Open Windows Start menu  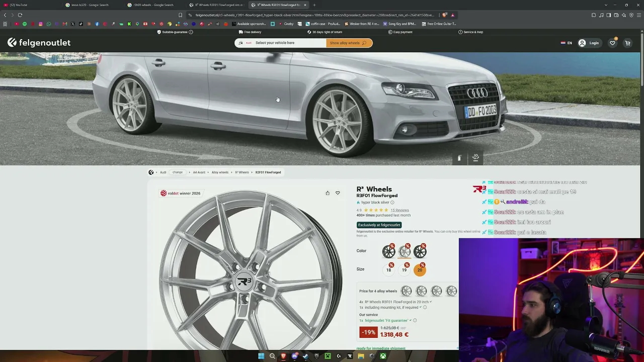(x=261, y=356)
